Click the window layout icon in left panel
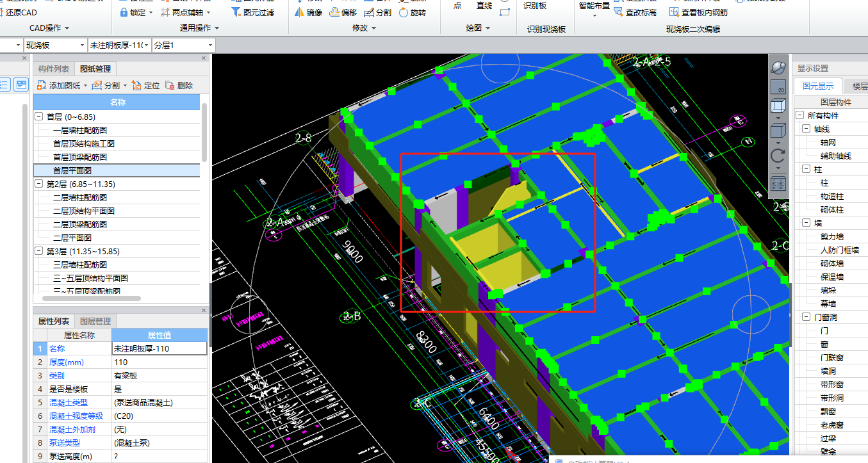Image resolution: width=868 pixels, height=463 pixels. [x=22, y=85]
